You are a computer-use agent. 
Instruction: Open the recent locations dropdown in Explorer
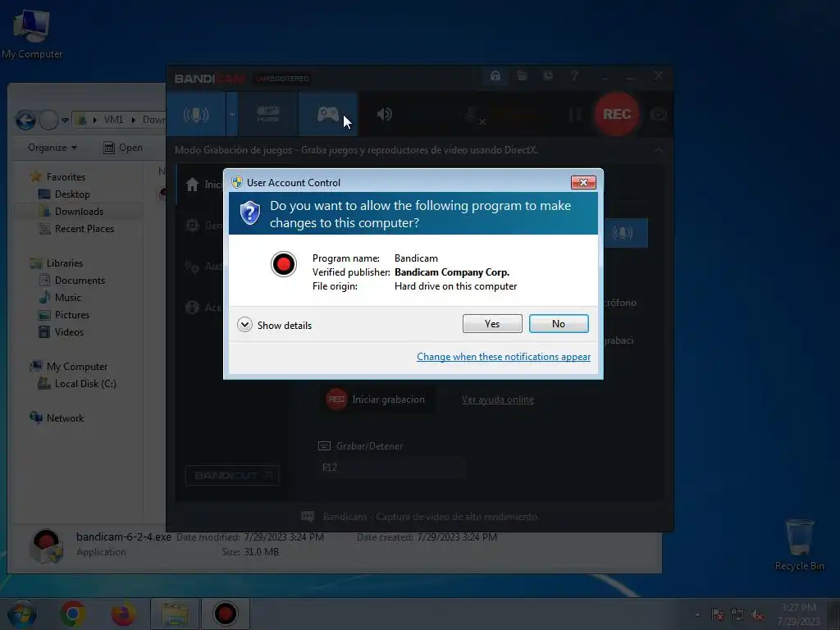point(65,120)
